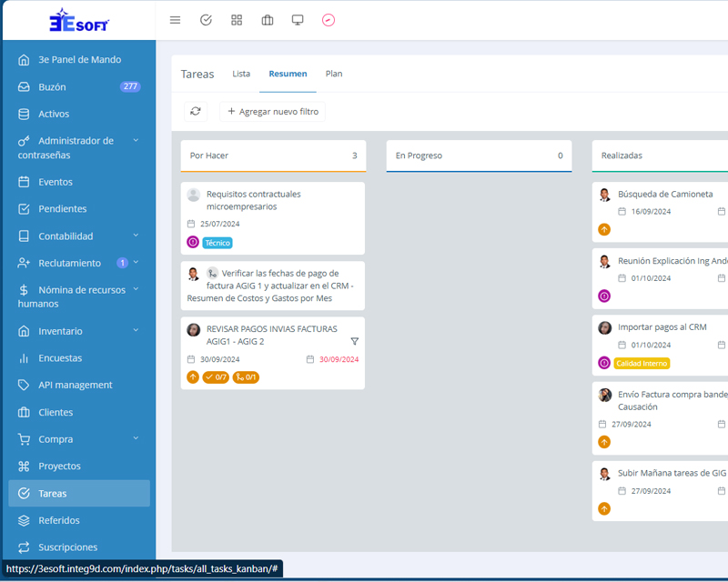Switch to the Lista tab
The height and width of the screenshot is (582, 728).
coord(241,74)
